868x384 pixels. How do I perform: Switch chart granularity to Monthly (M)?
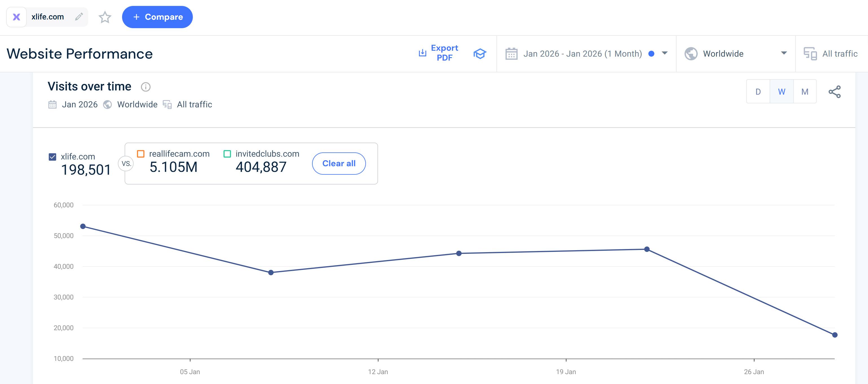pos(805,92)
